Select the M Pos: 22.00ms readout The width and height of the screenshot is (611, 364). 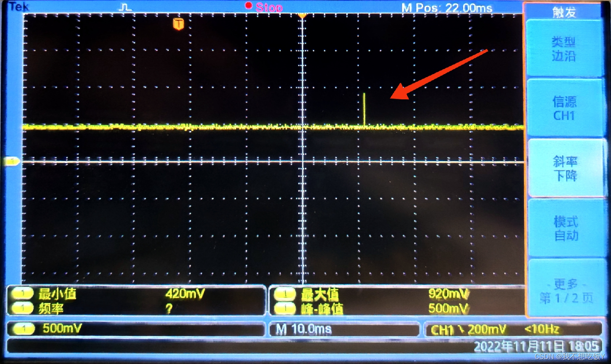(446, 8)
